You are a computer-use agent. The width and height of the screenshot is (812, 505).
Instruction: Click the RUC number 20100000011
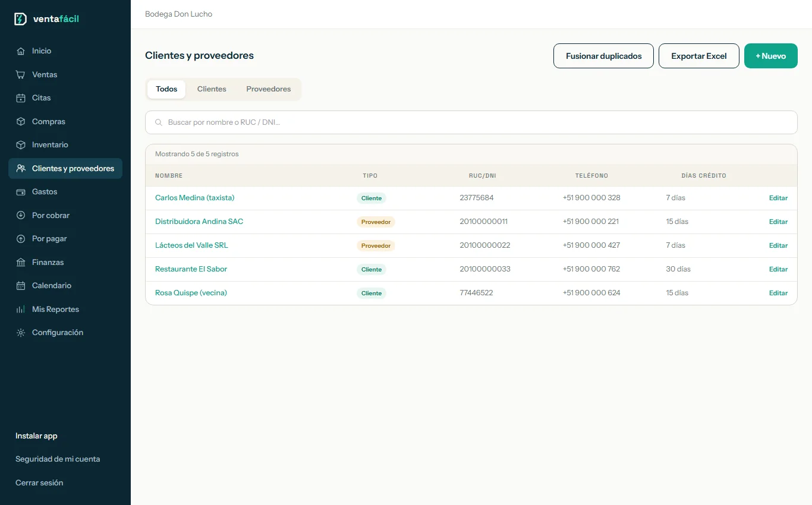484,222
